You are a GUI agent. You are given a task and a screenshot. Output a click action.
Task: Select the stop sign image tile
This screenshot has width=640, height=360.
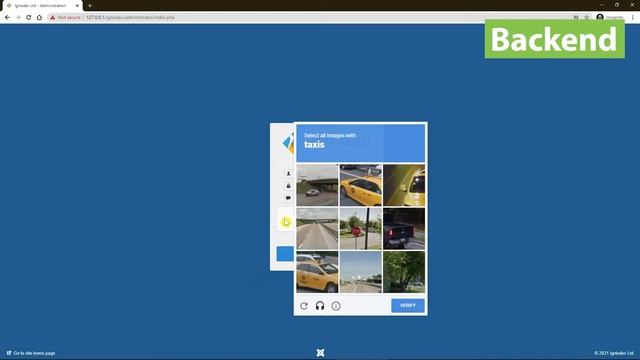tap(361, 229)
